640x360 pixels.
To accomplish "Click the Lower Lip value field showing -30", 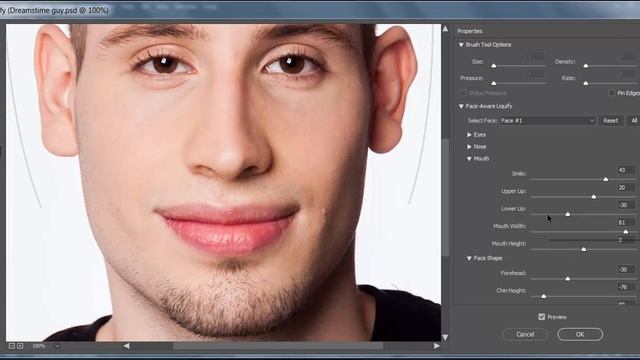I will click(626, 205).
